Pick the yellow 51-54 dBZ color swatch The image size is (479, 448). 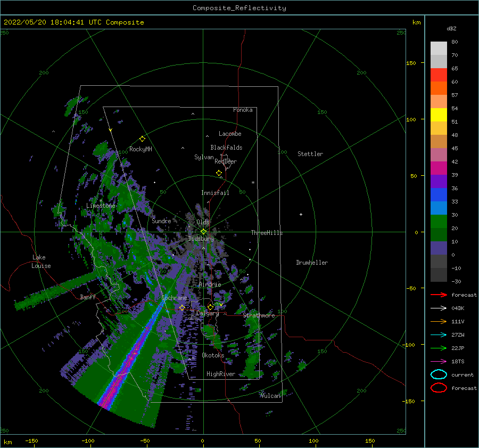439,115
